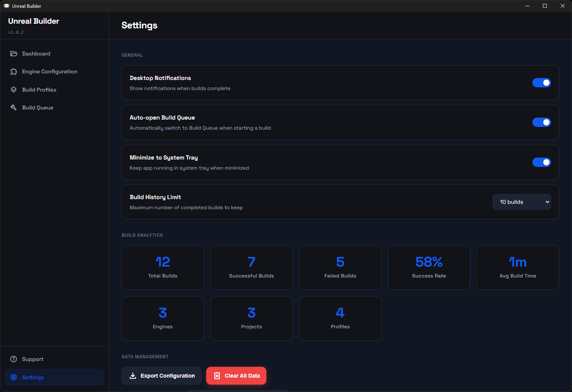
Task: Click the GENERAL section label
Action: point(132,55)
